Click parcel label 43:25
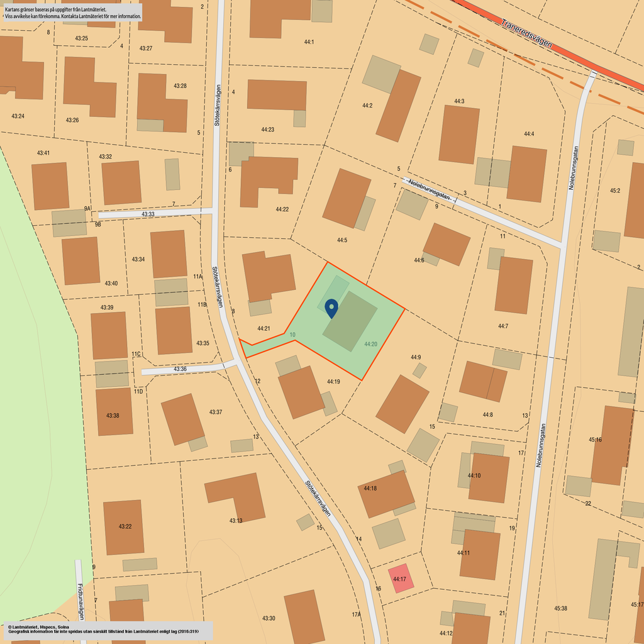The height and width of the screenshot is (644, 644). pyautogui.click(x=81, y=38)
